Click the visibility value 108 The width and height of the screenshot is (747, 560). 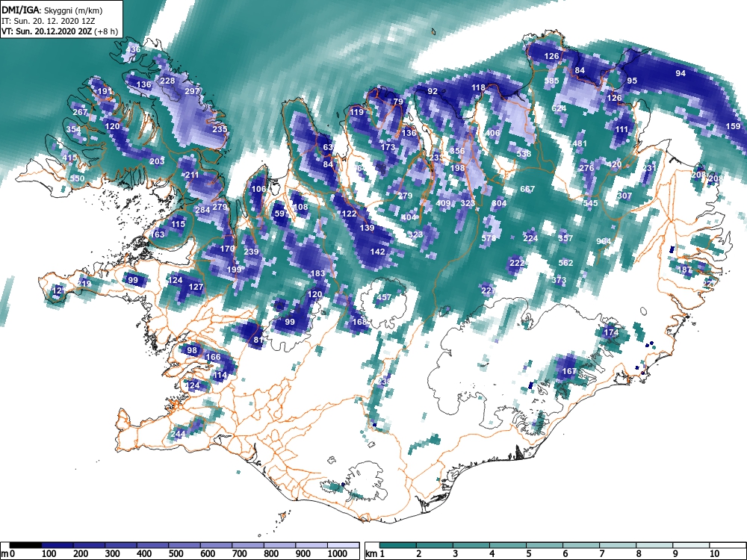300,207
